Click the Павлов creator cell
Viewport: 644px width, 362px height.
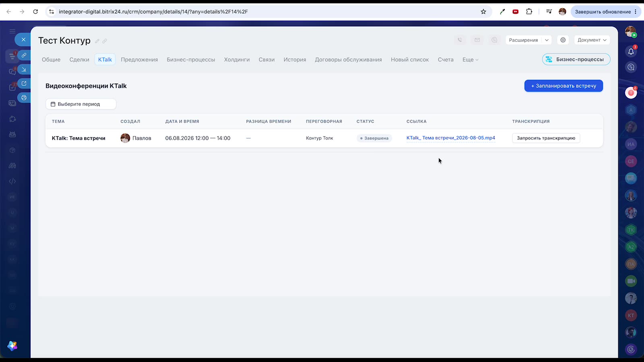click(136, 138)
